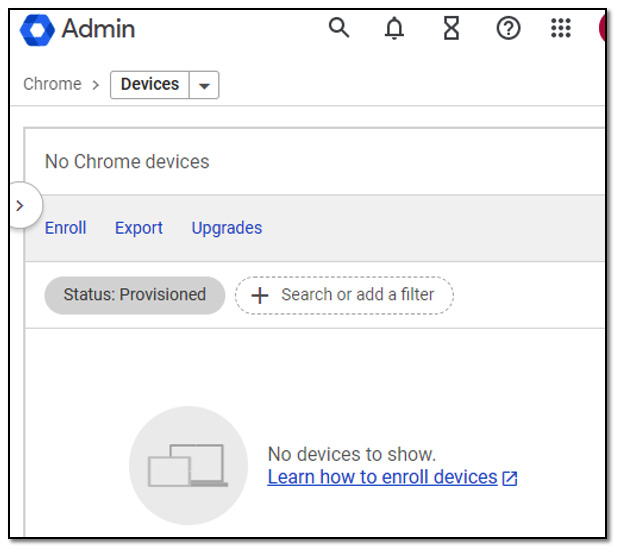Click the No Chrome devices heading

[127, 162]
